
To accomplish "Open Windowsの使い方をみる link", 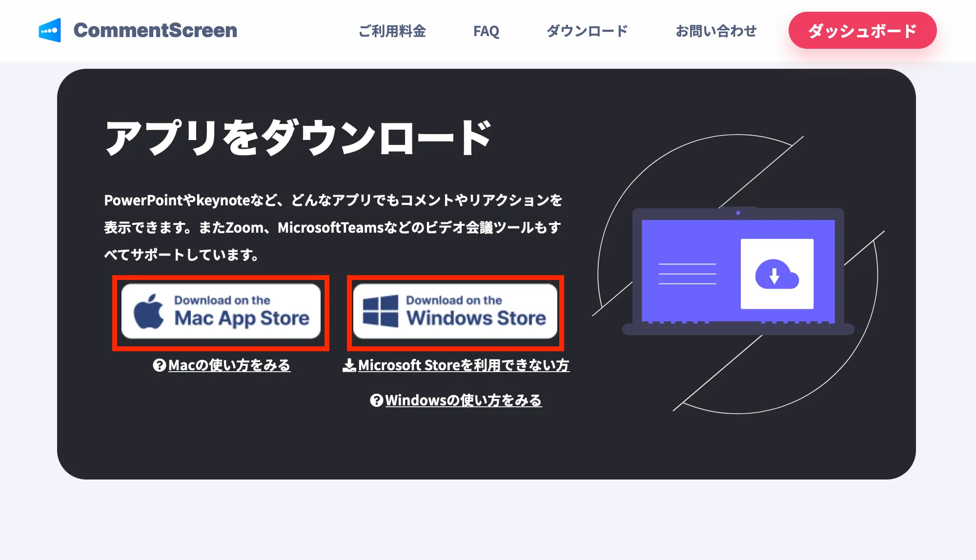I will coord(463,400).
